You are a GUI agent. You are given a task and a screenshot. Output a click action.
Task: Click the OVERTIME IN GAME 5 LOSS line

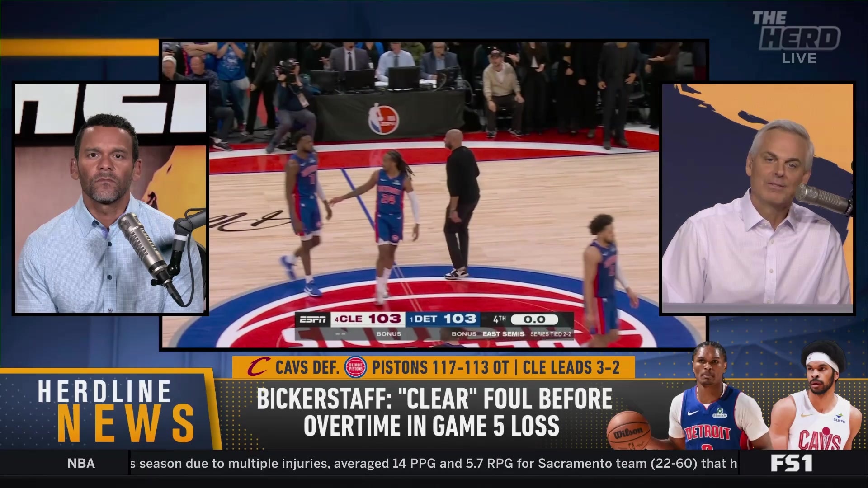click(431, 426)
